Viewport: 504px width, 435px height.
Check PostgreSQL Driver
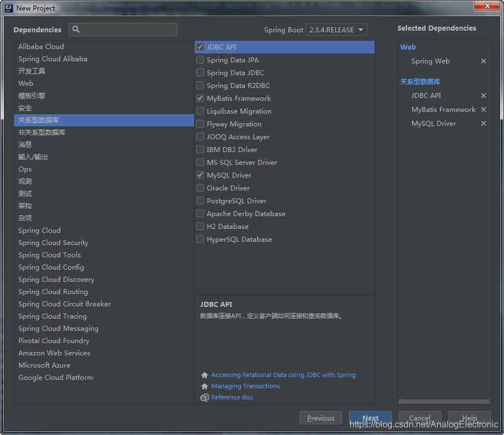coord(200,201)
